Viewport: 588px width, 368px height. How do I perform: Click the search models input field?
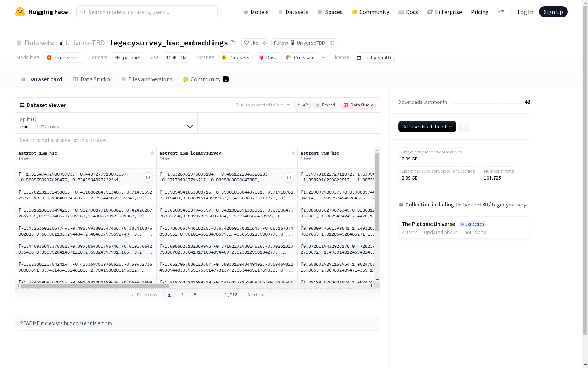[x=147, y=12]
